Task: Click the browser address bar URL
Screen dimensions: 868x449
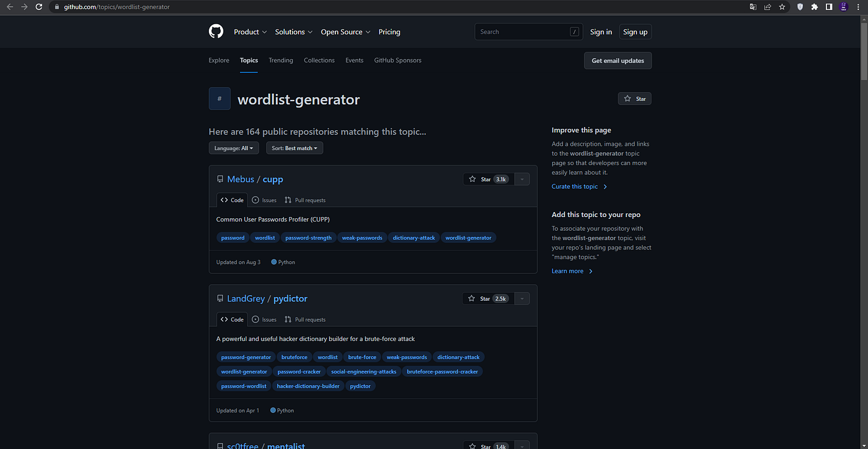Action: coord(117,7)
